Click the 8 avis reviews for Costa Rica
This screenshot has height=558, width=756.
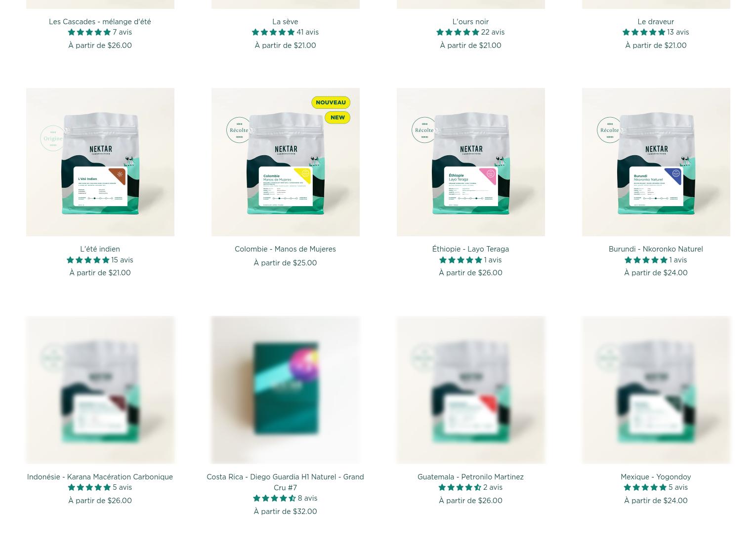pos(307,498)
